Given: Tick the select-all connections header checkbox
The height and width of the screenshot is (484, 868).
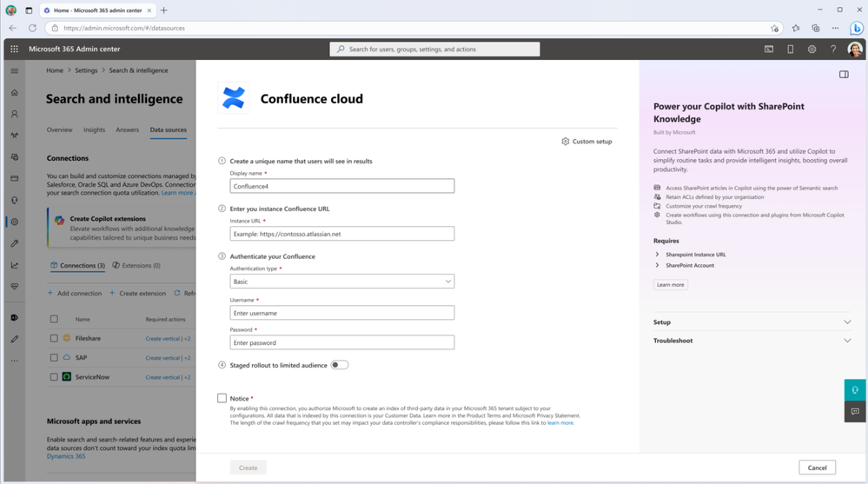Looking at the screenshot, I should tap(54, 319).
